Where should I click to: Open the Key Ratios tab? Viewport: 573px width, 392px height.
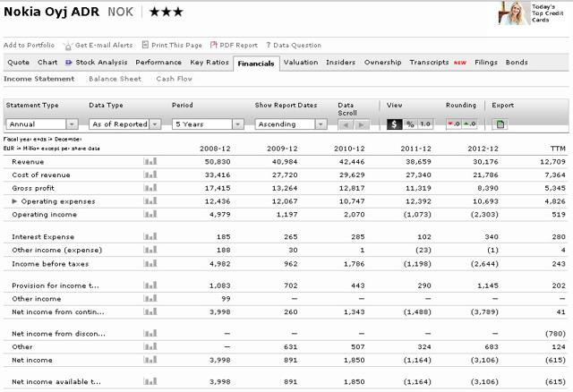pos(209,62)
